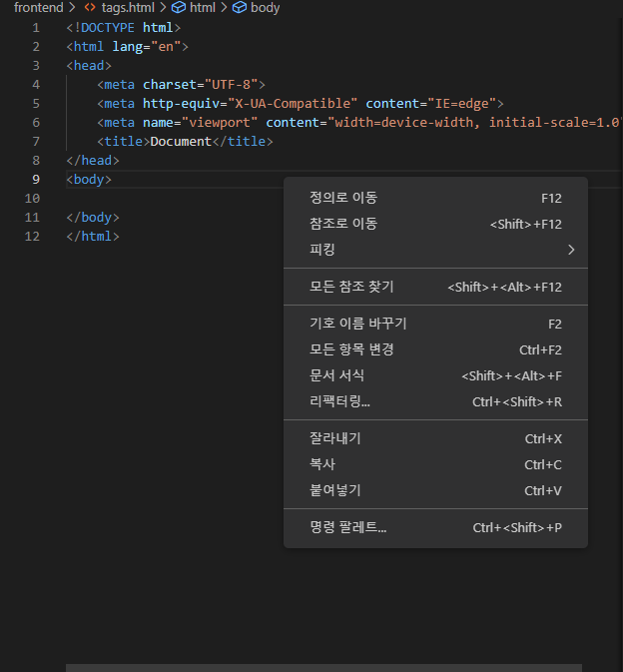Select 모든 참조 찾기 menu item
The image size is (623, 672).
[435, 287]
